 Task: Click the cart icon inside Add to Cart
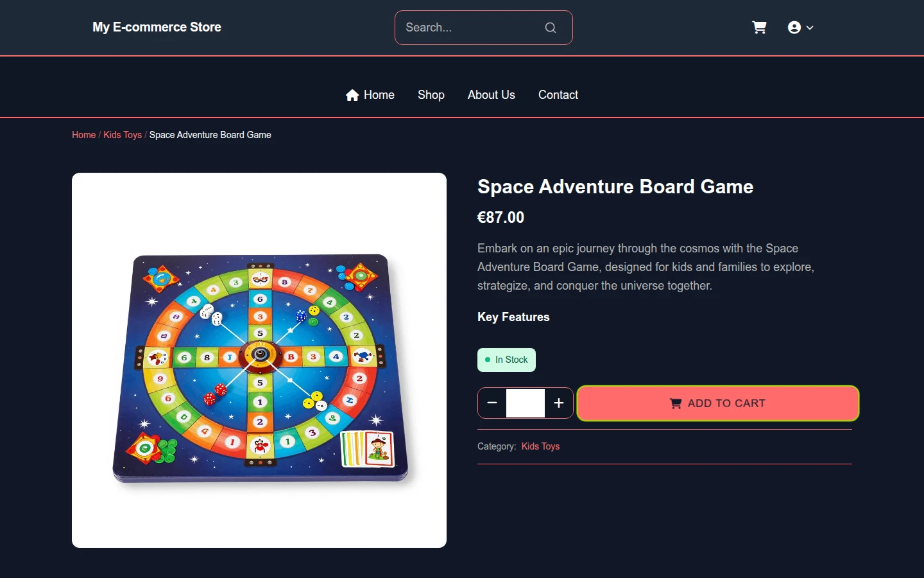[x=676, y=403]
